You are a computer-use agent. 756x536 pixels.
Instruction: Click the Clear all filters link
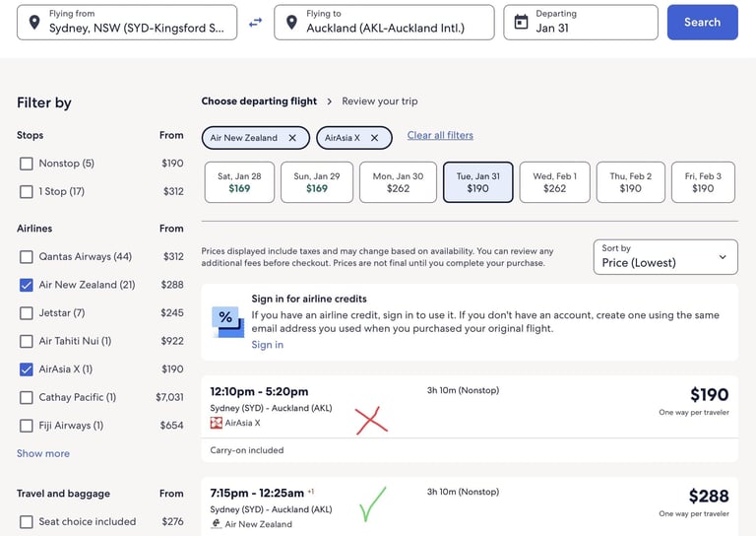tap(440, 136)
